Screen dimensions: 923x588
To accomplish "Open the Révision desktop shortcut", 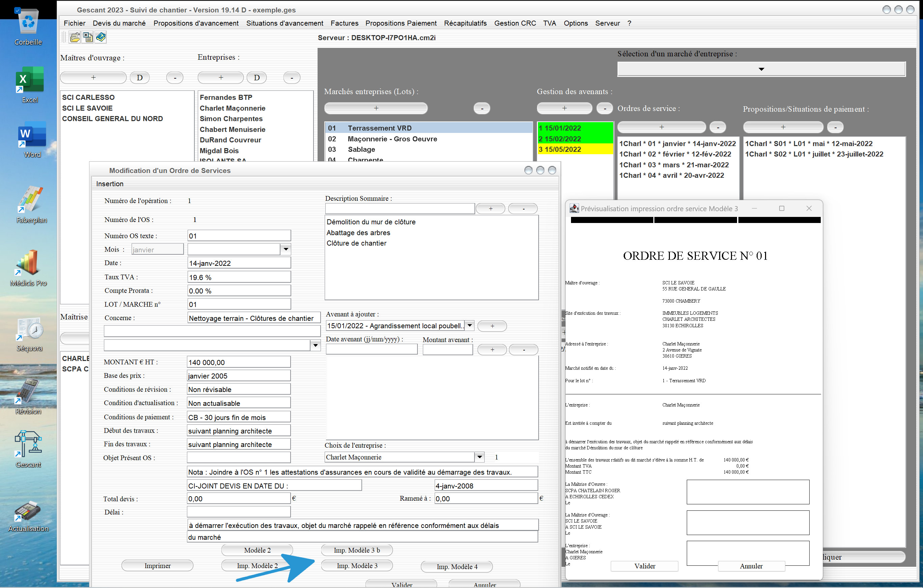I will coord(28,396).
